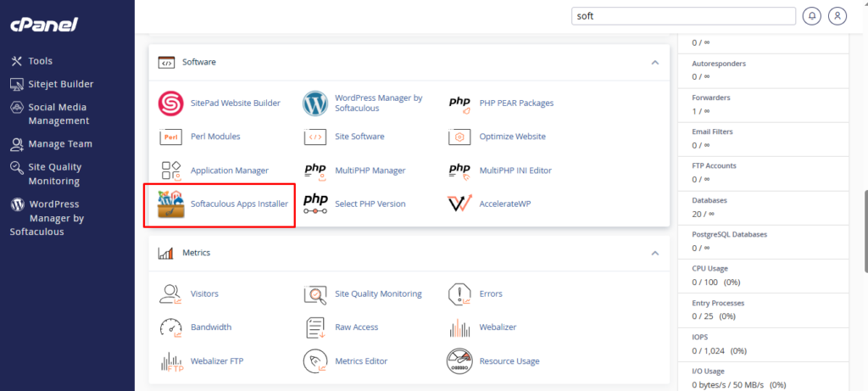Click the MultiPHP INI Editor link
Screen dimensions: 868x391
515,170
